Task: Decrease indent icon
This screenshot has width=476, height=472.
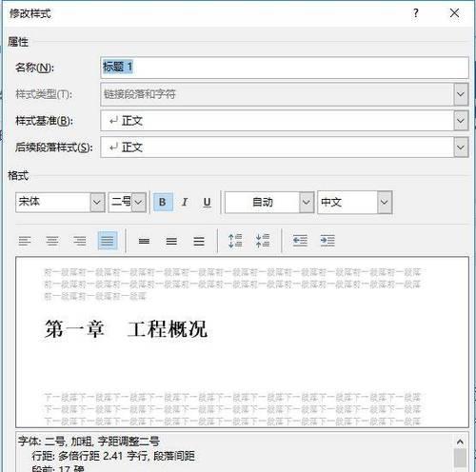Action: pyautogui.click(x=300, y=241)
